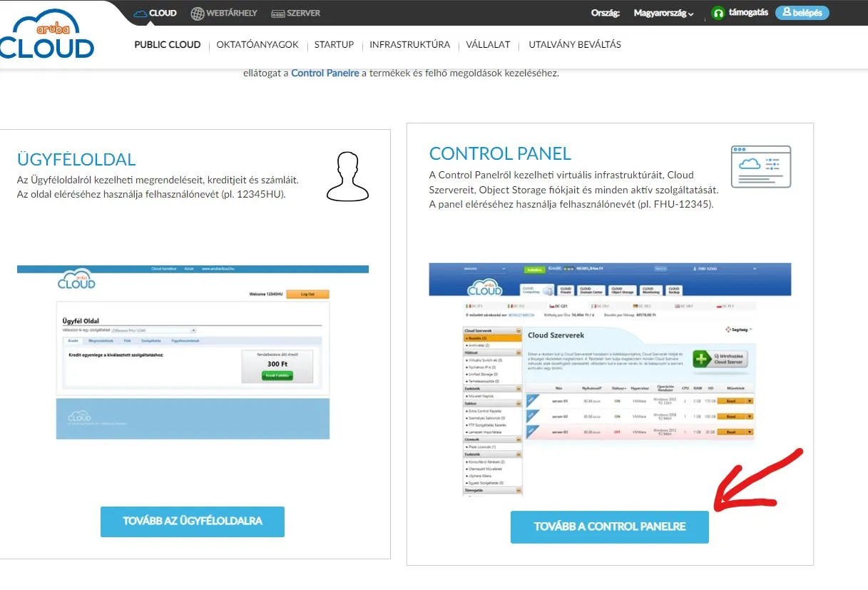Follow the Control Panelre text link

coord(325,73)
